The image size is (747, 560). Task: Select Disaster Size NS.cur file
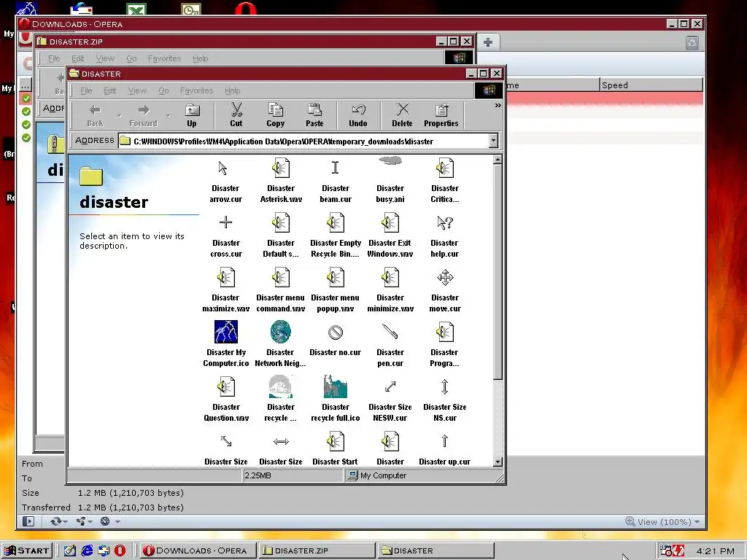point(445,400)
